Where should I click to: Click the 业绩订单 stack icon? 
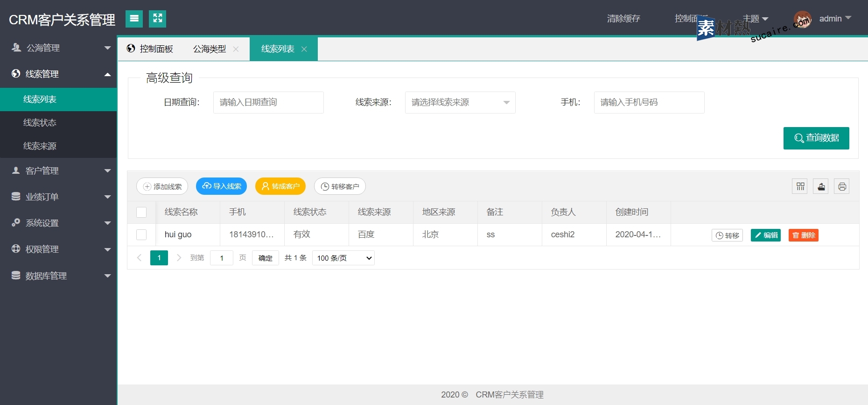(x=16, y=197)
